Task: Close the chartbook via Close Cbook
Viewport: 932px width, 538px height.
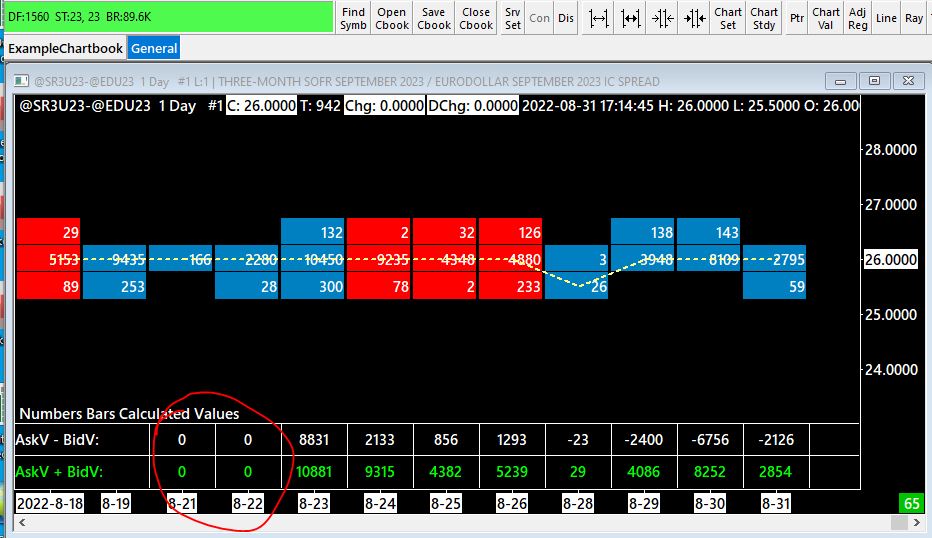Action: coord(476,18)
